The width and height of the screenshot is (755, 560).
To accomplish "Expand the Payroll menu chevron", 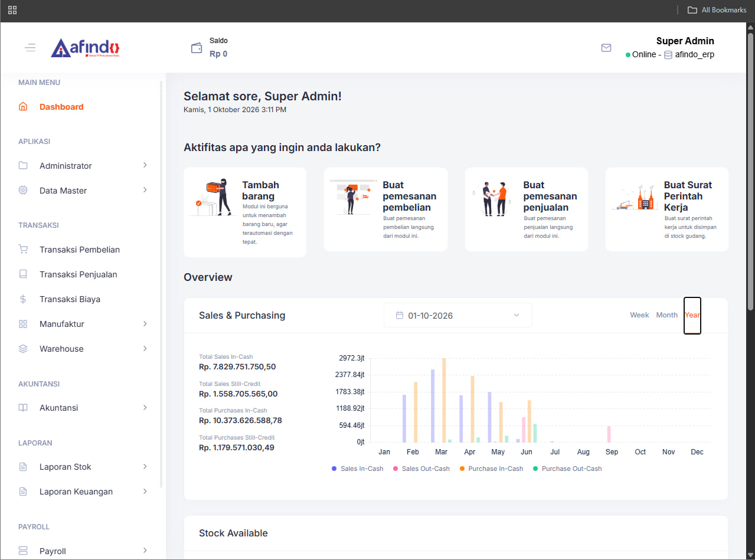I will coord(145,551).
